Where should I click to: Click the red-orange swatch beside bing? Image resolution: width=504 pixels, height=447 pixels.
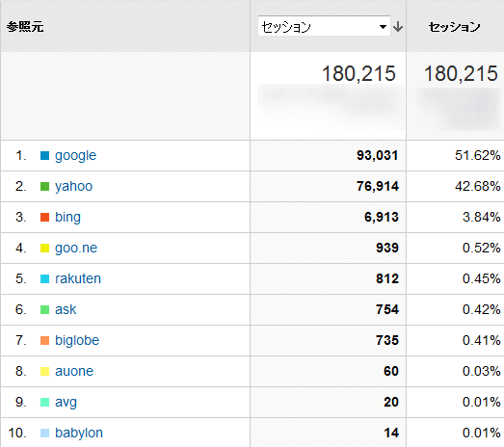[44, 217]
